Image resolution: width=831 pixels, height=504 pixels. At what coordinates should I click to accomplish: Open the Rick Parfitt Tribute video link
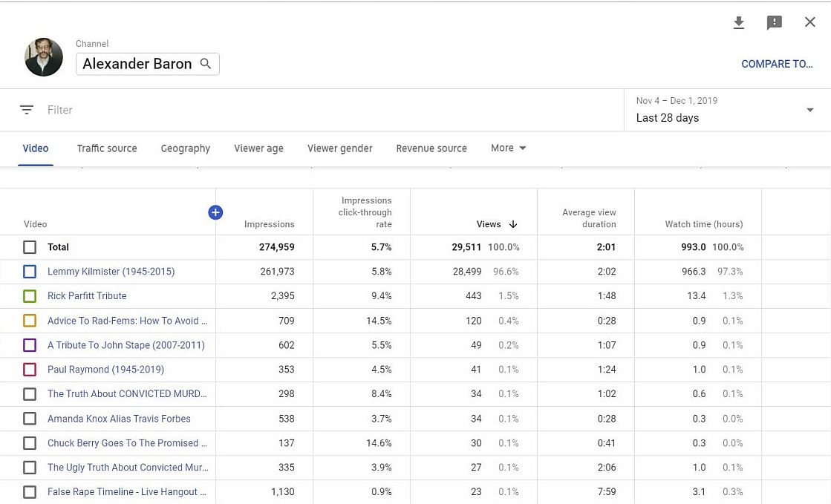pyautogui.click(x=87, y=295)
